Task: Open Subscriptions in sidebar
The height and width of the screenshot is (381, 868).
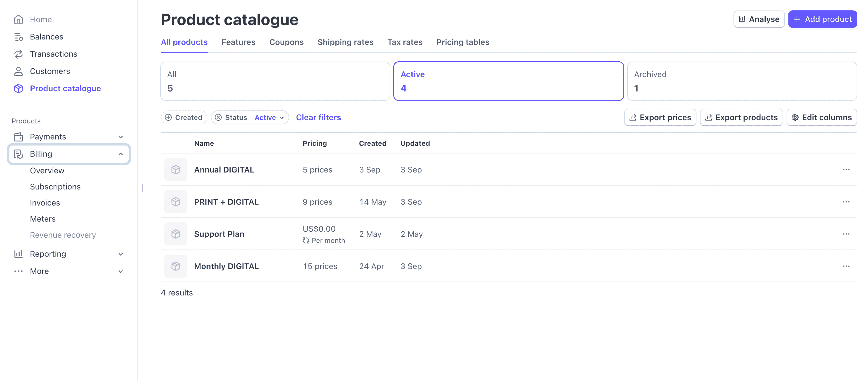Action: (x=55, y=187)
